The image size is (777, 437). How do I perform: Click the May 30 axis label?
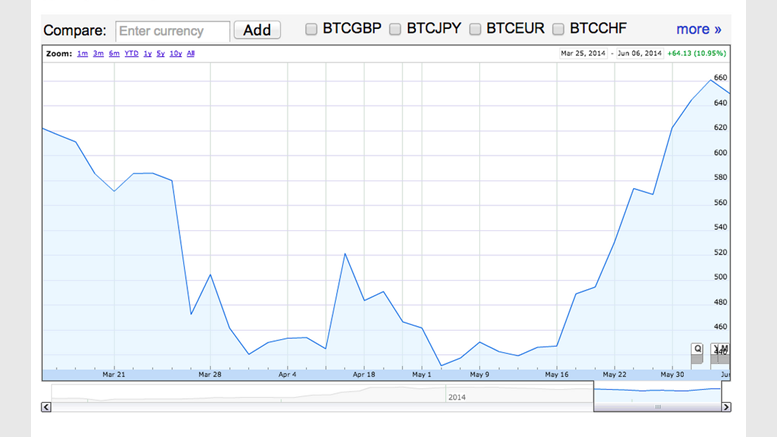[672, 375]
